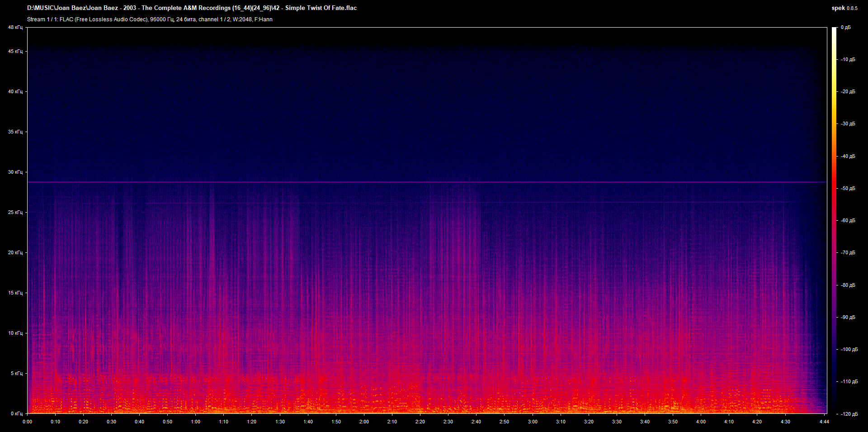Click the 3:30 time axis label
The height and width of the screenshot is (432, 868).
pos(617,422)
